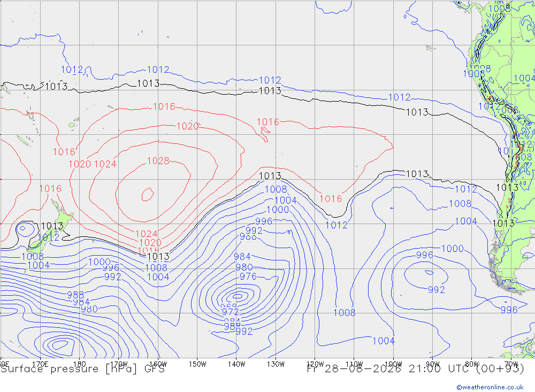Select the 170E longitude label
This screenshot has width=535, height=392.
[x=40, y=364]
